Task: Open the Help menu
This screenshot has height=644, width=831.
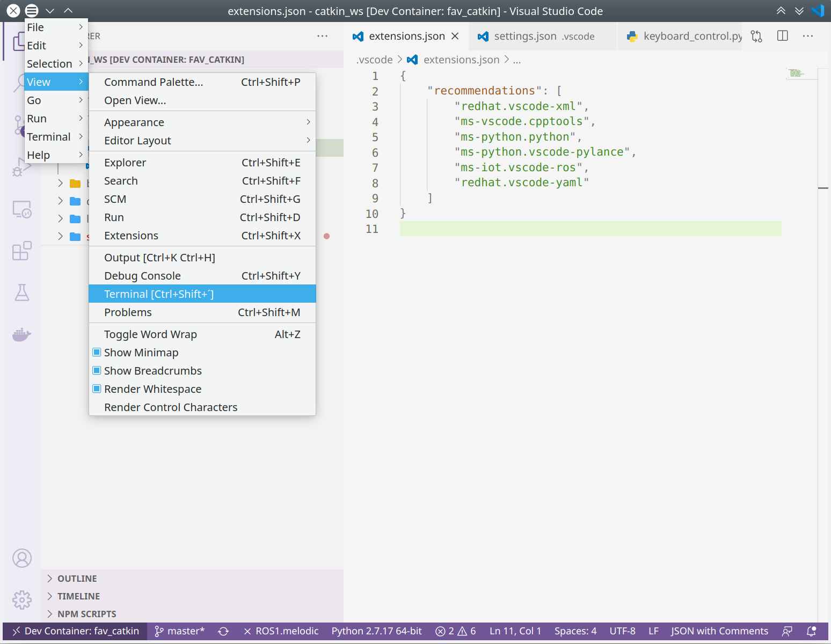Action: click(56, 155)
